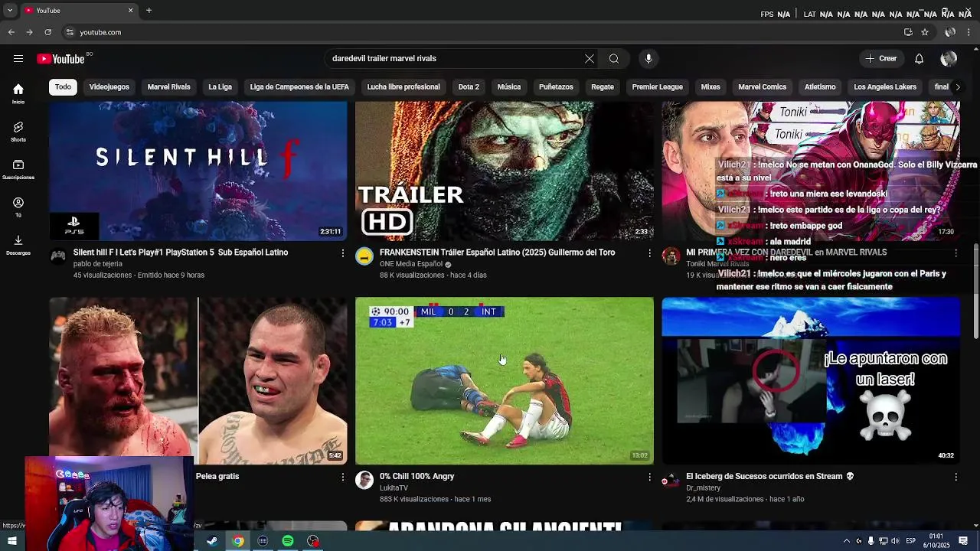This screenshot has height=551, width=980.
Task: Open El Iceberg de Sucesos ocurridos en Stream
Action: tap(769, 477)
